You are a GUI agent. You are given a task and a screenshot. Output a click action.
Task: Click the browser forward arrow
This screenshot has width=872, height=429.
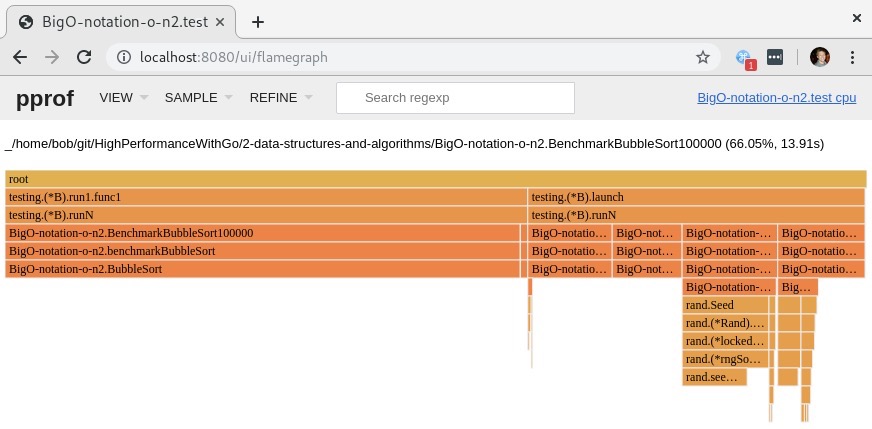[51, 57]
